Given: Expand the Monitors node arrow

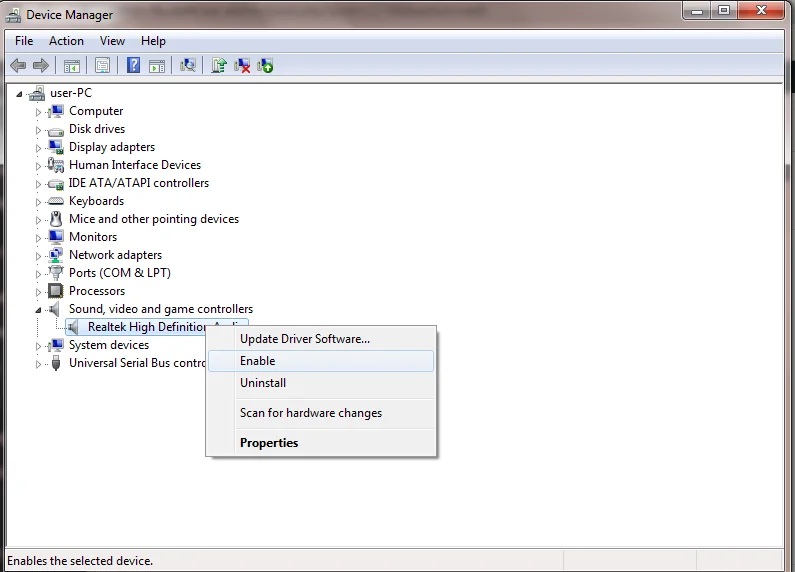Looking at the screenshot, I should coord(38,238).
